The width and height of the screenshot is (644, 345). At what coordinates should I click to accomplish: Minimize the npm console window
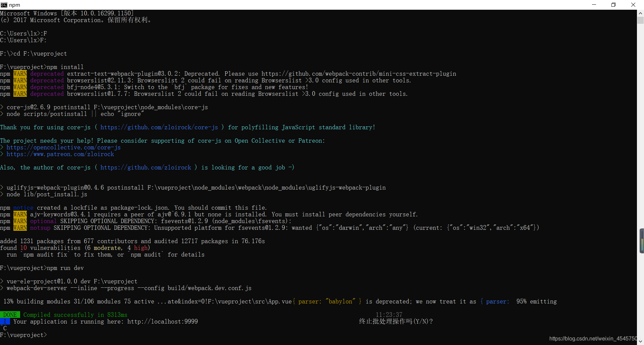coord(594,5)
